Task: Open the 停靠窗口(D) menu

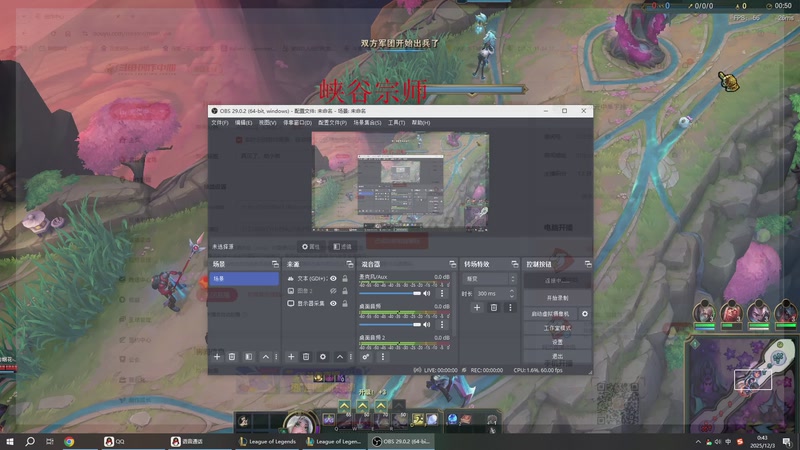Action: (297, 123)
